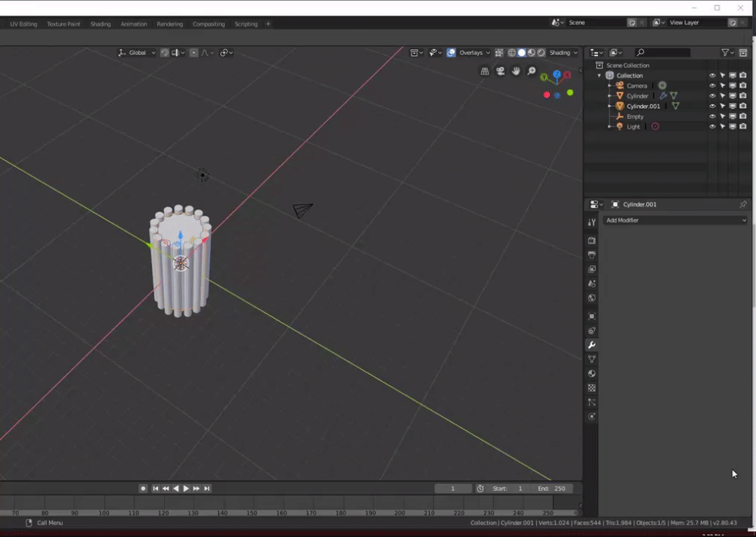This screenshot has width=756, height=537.
Task: Switch to the Material properties tab
Action: 592,374
